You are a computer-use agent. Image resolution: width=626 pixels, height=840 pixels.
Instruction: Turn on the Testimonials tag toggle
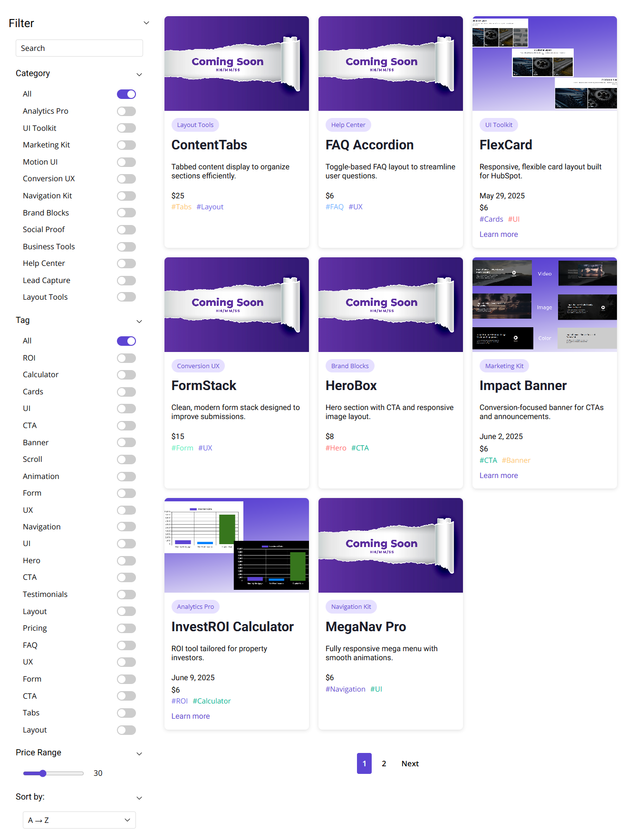pyautogui.click(x=126, y=595)
